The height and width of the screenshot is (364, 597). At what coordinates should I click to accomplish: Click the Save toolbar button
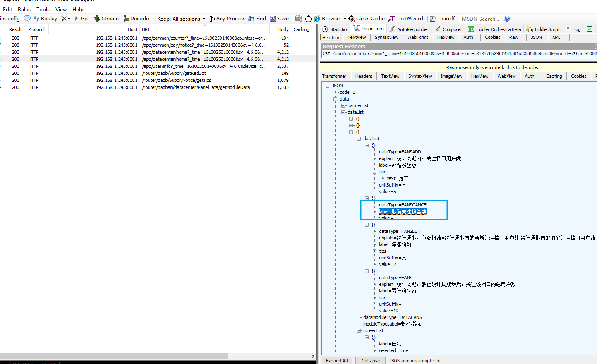(279, 19)
